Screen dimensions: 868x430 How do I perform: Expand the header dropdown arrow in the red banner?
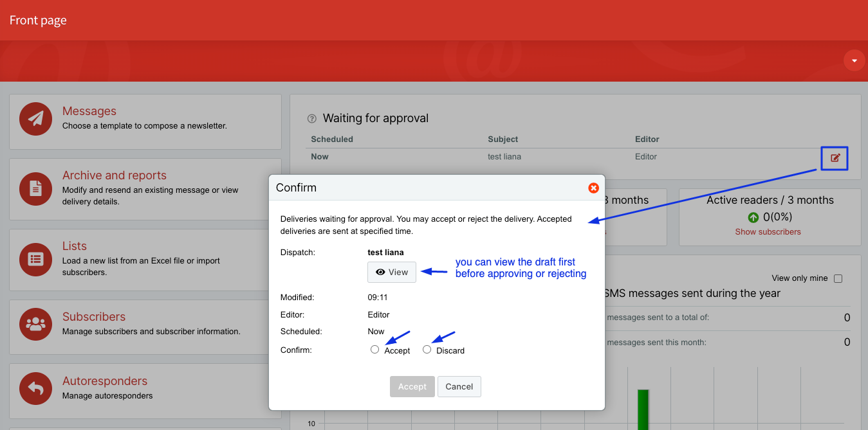coord(854,60)
